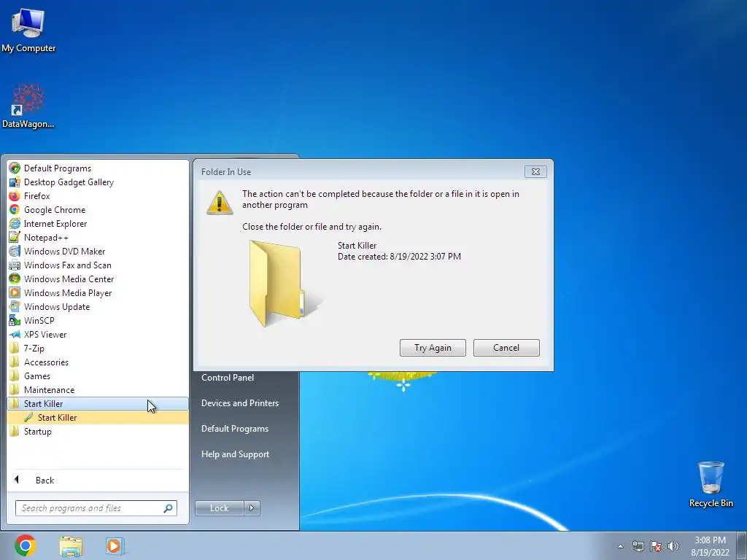Expand the 7-Zip folder

pyautogui.click(x=98, y=348)
